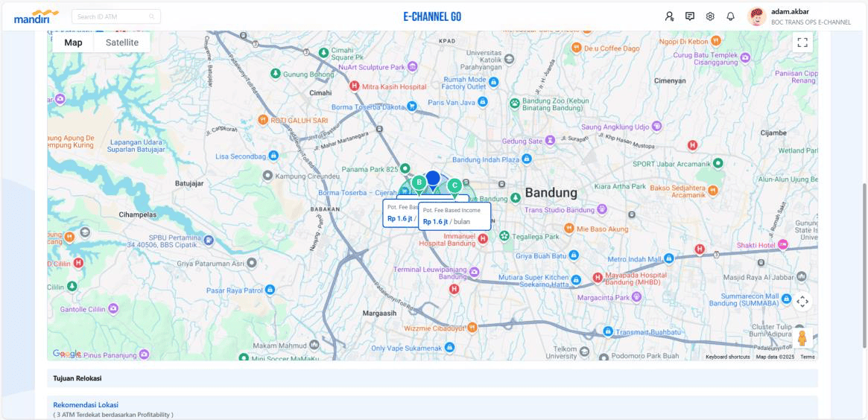Click Immanuel Hospital Bandung marker
This screenshot has height=420, width=868.
483,238
